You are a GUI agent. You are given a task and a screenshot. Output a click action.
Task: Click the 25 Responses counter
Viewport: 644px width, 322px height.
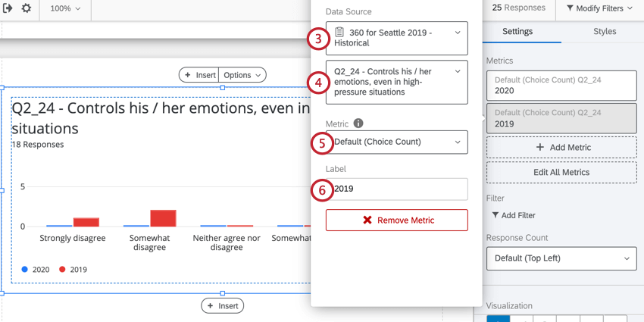pos(519,8)
